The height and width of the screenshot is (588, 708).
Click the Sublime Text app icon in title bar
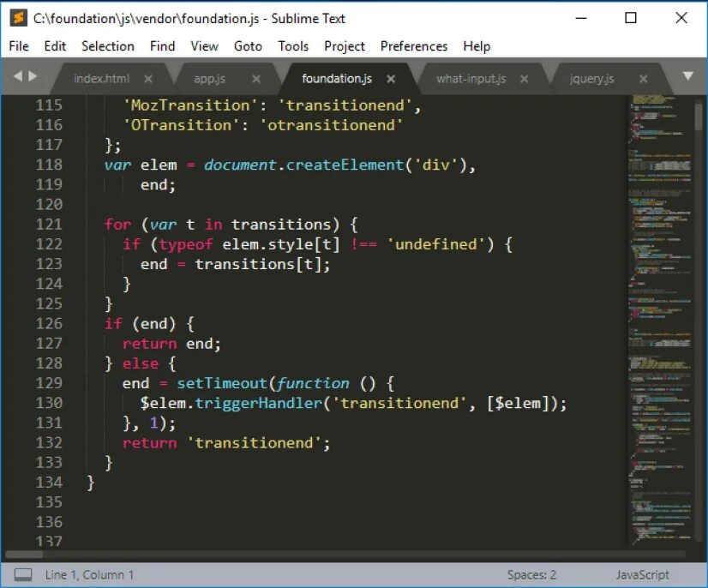pyautogui.click(x=19, y=18)
